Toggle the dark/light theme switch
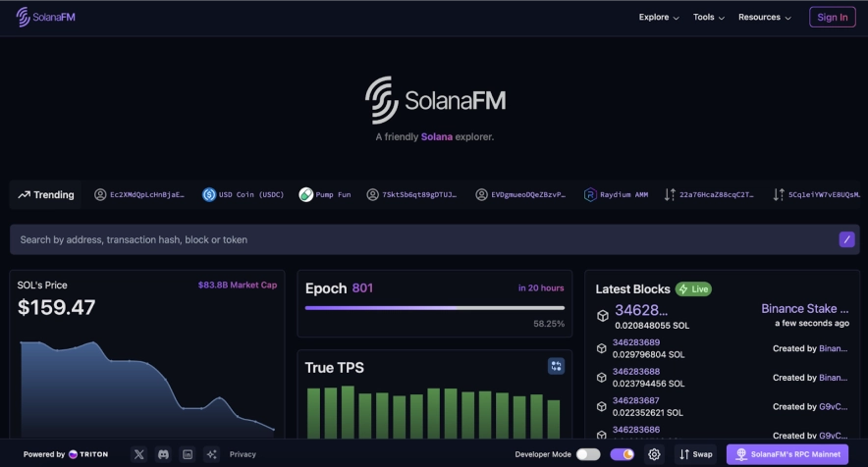868x467 pixels. coord(622,454)
